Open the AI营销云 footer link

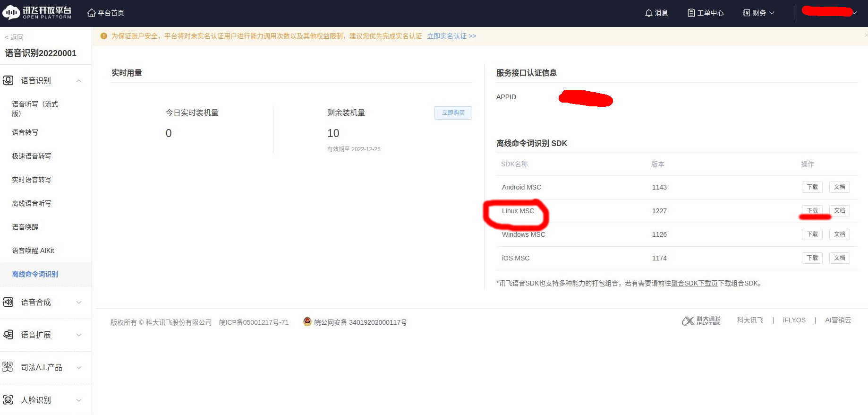point(838,320)
